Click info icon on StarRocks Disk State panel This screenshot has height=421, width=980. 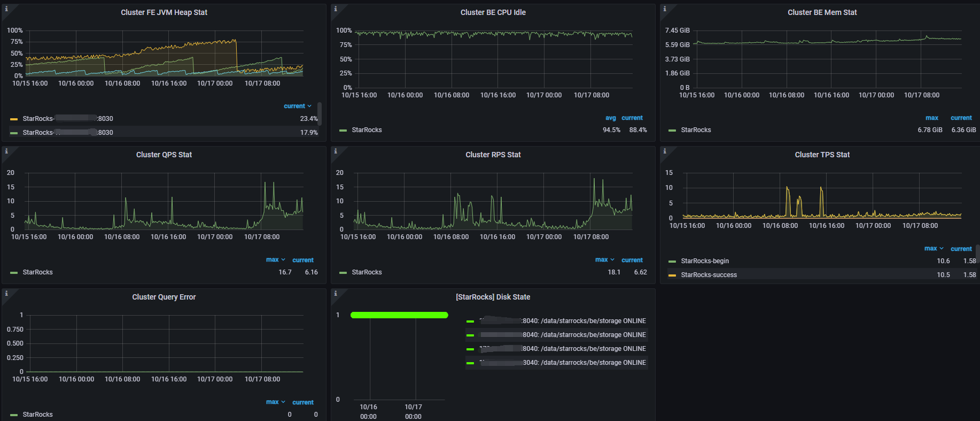[x=336, y=294]
